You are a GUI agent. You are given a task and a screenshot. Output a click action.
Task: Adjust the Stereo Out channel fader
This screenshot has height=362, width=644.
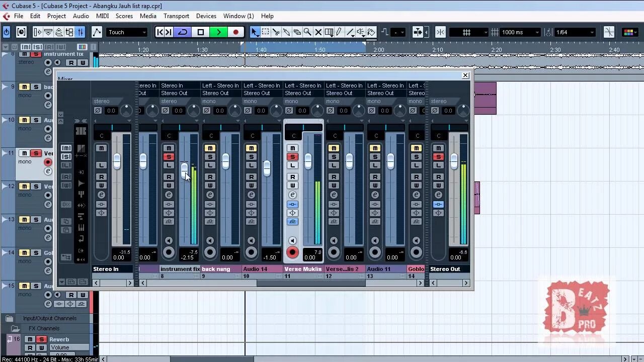click(454, 161)
